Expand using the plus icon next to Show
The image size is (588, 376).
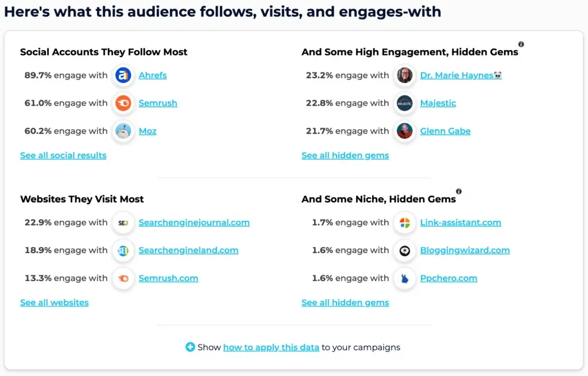[x=190, y=347]
